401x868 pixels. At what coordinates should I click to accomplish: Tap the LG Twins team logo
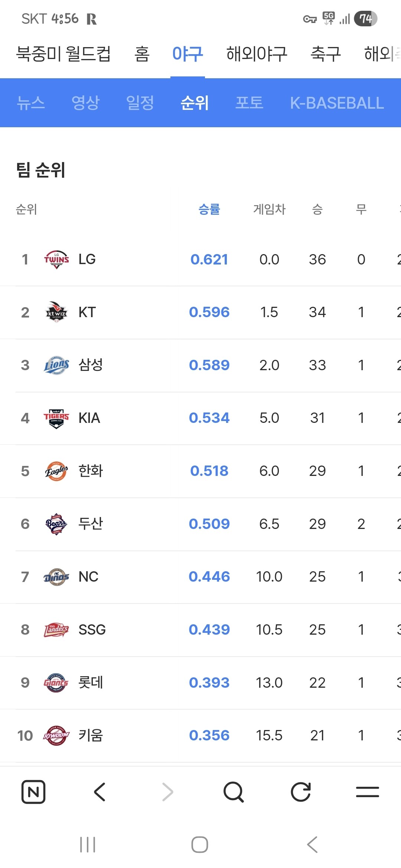(x=56, y=259)
